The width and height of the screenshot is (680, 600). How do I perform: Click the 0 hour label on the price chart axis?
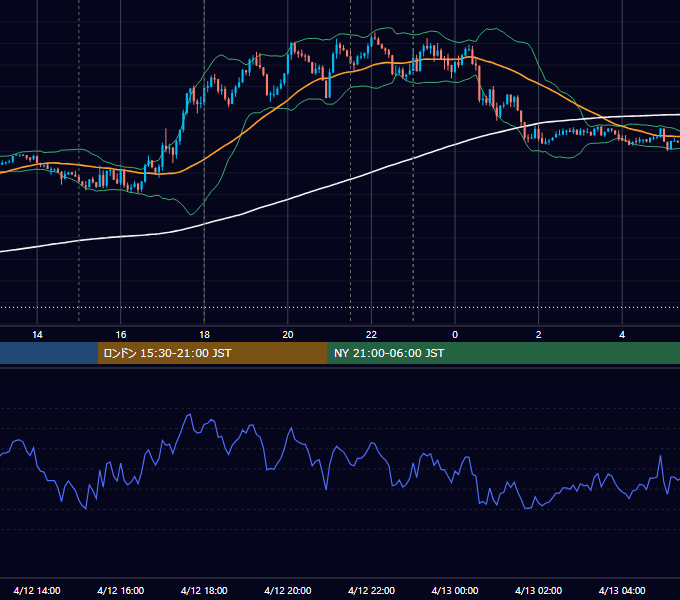pyautogui.click(x=455, y=335)
